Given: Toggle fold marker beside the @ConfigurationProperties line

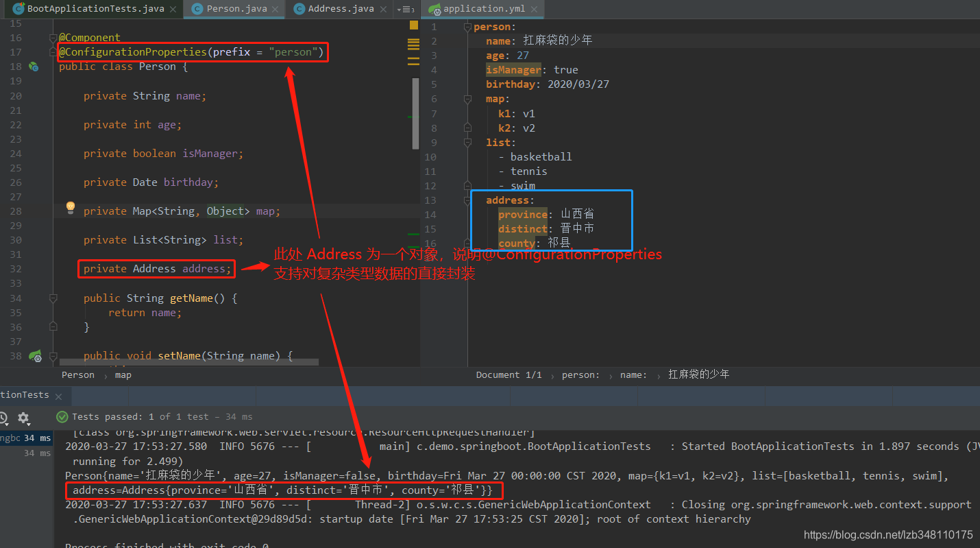Looking at the screenshot, I should click(x=53, y=53).
